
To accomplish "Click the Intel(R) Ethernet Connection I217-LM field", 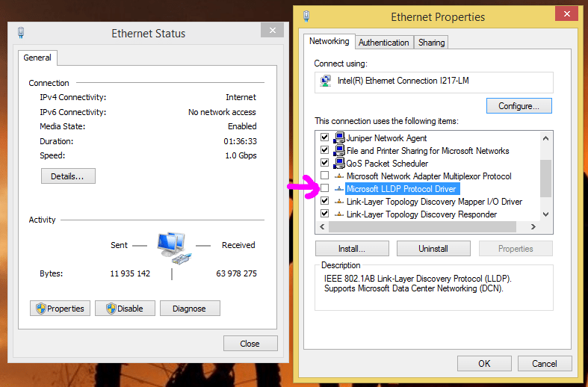I will [434, 82].
